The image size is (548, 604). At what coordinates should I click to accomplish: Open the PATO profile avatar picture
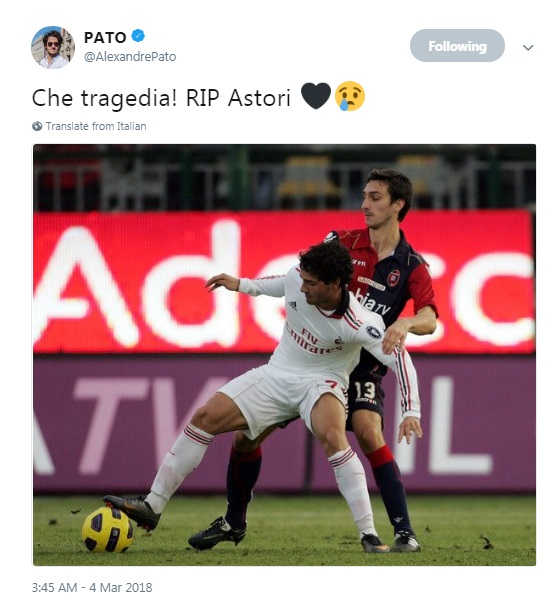(53, 47)
